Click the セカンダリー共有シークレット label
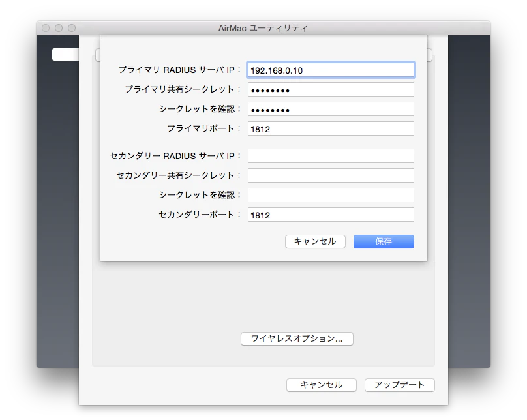 coord(179,175)
